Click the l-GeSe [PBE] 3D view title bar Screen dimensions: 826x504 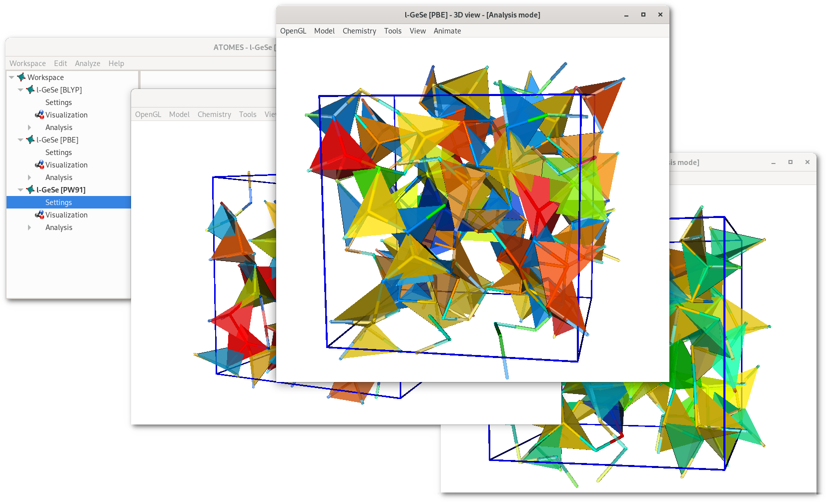click(x=472, y=15)
